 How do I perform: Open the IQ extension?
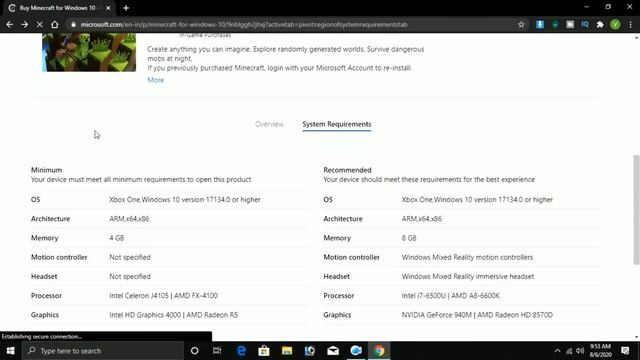(x=585, y=24)
